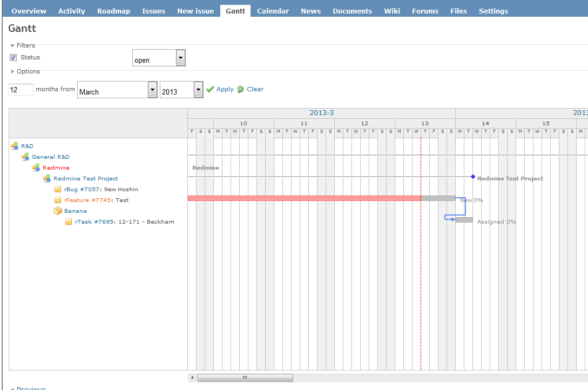588x390 pixels.
Task: Open issue rBug #7057 link
Action: tap(82, 190)
